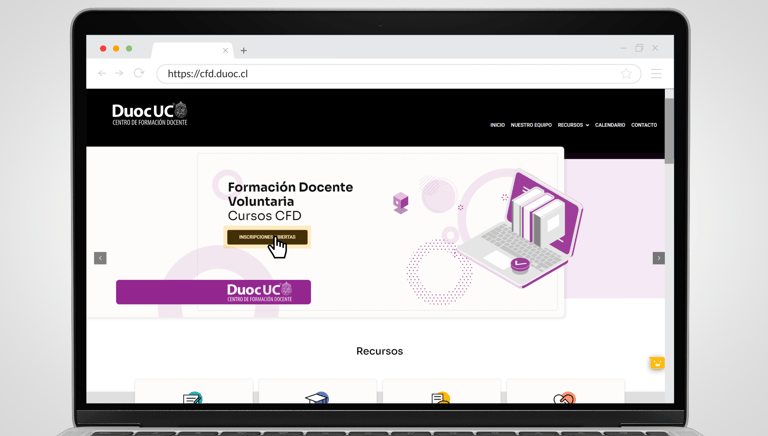
Task: Show next slide with right arrow
Action: (x=659, y=258)
